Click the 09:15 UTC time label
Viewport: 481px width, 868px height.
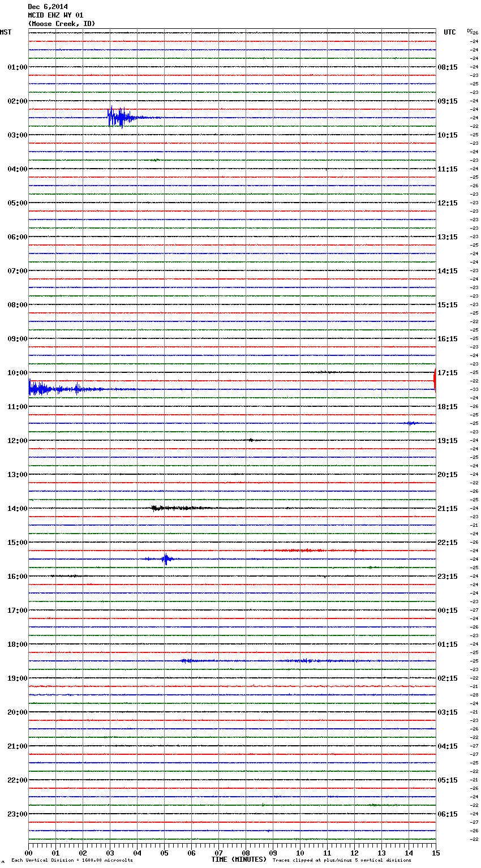448,101
